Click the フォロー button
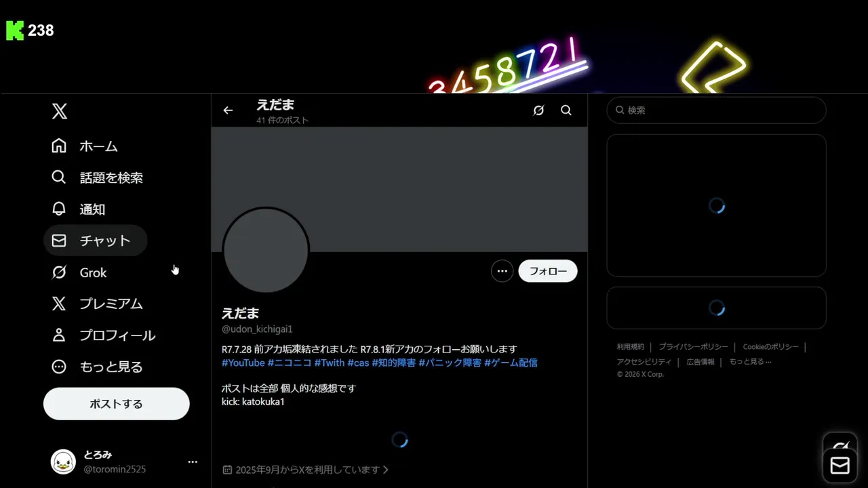This screenshot has height=488, width=868. coord(548,271)
